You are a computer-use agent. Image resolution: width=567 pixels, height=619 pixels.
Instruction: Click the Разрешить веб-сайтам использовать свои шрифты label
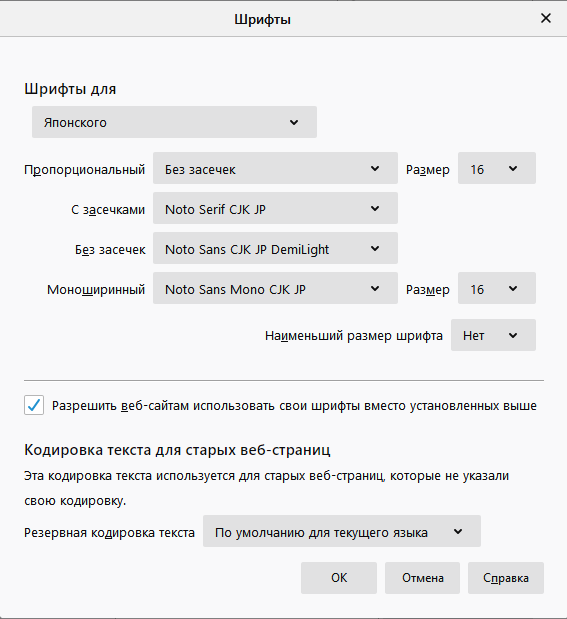pyautogui.click(x=294, y=406)
